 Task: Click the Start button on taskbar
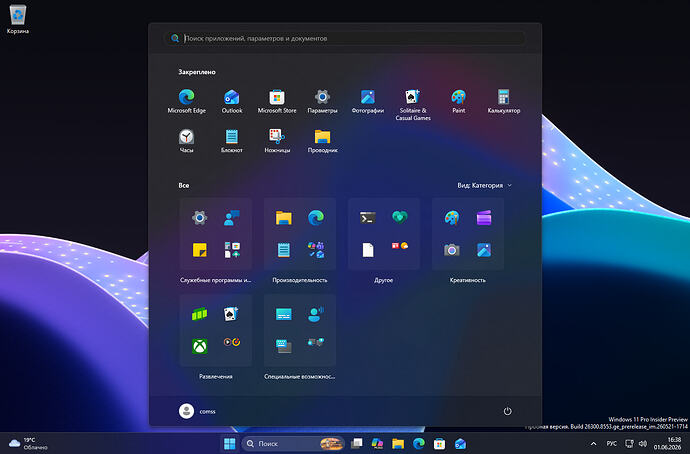pyautogui.click(x=229, y=443)
